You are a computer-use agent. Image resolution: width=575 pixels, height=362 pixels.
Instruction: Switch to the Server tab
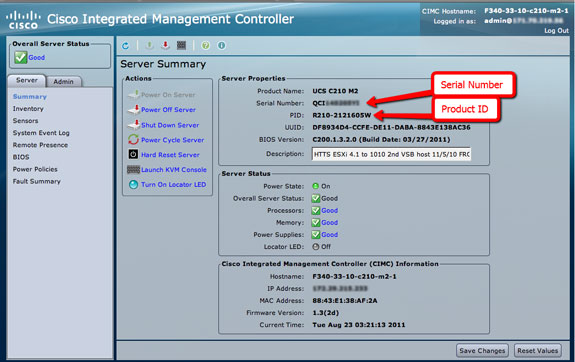pos(27,80)
